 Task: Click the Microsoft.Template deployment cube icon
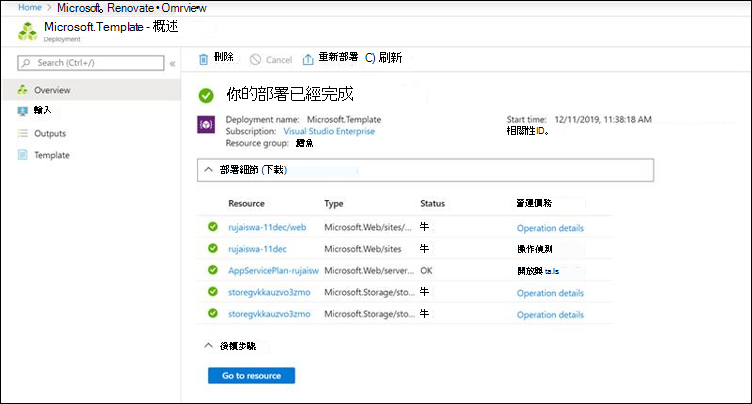click(x=28, y=32)
